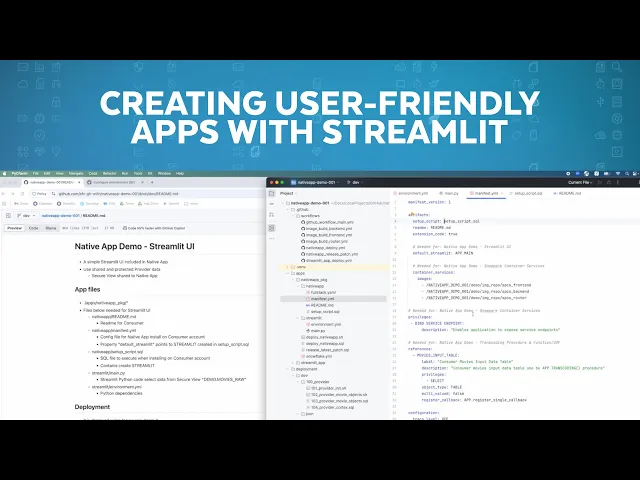Toggle the GitHub file tree side panel icon
Screen dimensions: 640x480
8,216
